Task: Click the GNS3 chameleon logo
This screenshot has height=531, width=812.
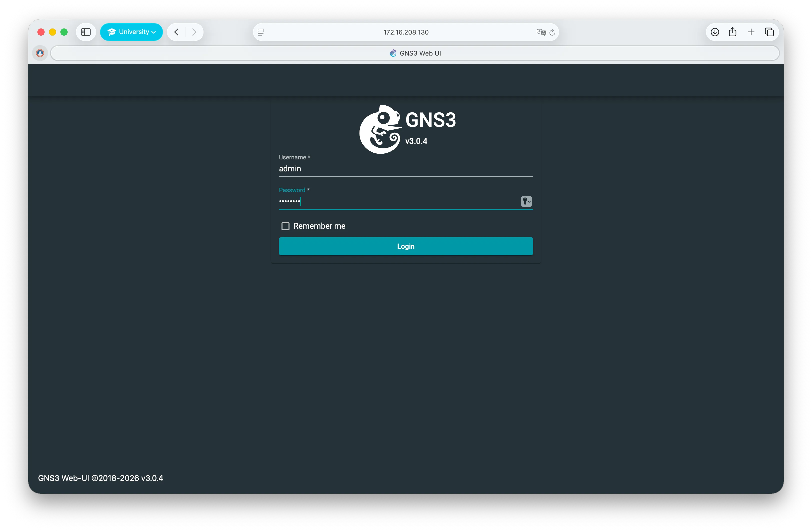Action: [380, 129]
